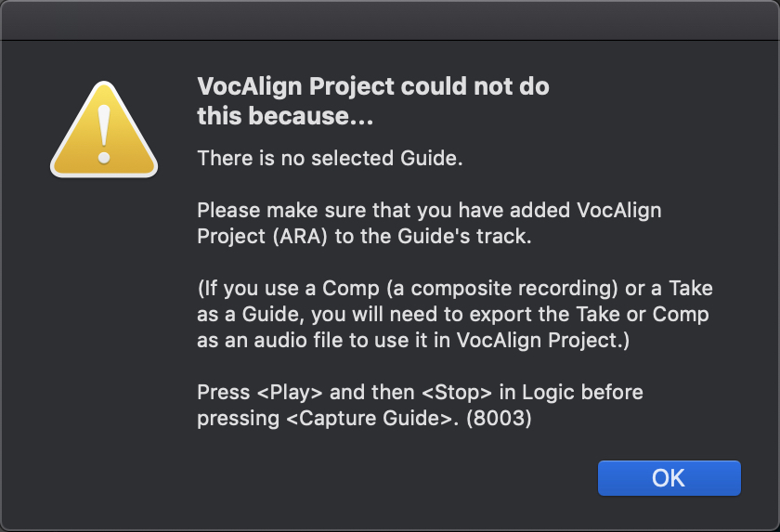
Task: Click the 'Please make sure that you have added' line
Action: [x=383, y=211]
